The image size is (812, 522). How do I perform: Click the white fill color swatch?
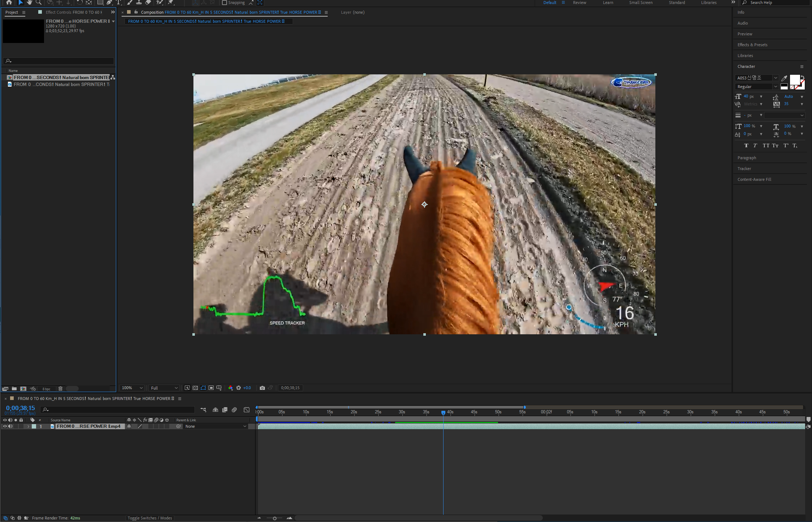(794, 79)
